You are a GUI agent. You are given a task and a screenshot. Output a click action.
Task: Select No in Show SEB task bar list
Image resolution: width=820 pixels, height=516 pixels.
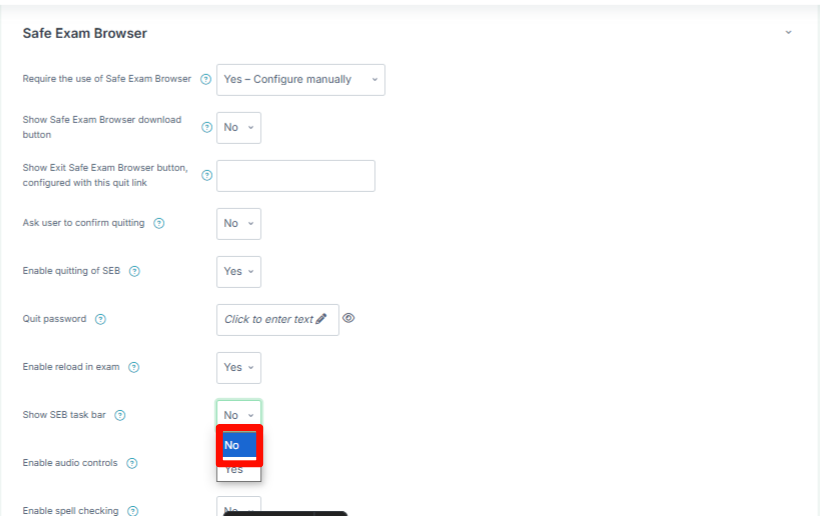(239, 445)
